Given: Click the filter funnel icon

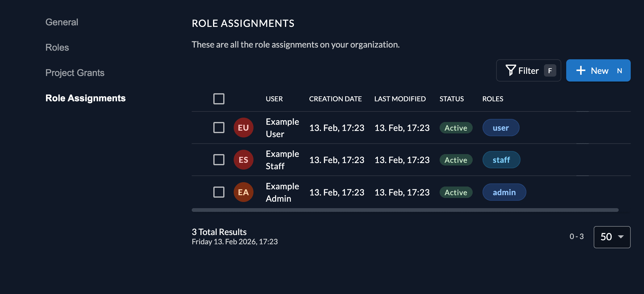Looking at the screenshot, I should (511, 70).
